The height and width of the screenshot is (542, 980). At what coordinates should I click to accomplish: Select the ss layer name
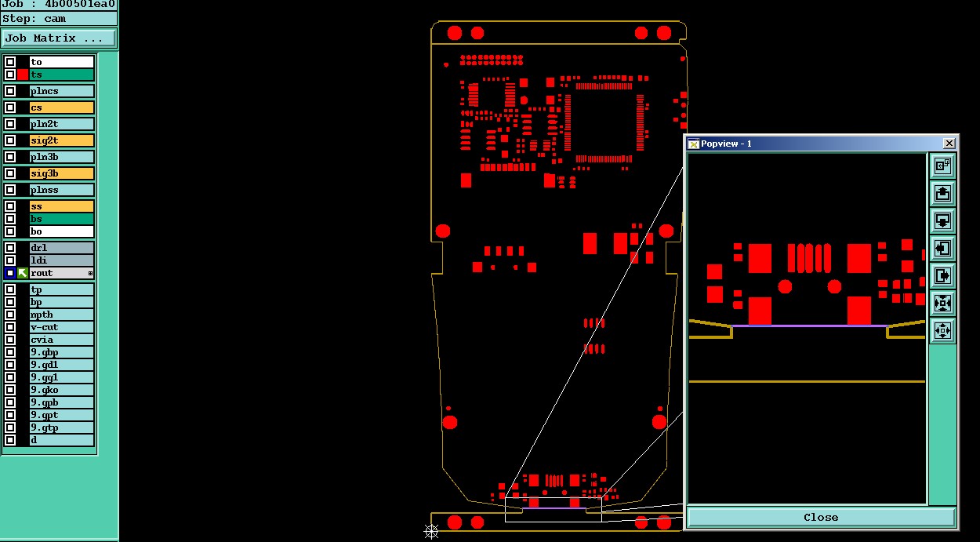pyautogui.click(x=61, y=206)
